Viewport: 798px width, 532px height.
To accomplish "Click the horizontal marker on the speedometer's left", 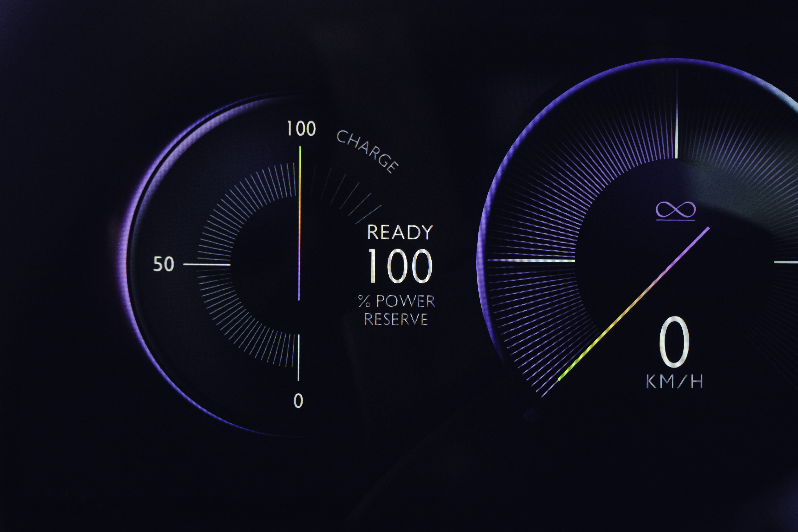I will (x=531, y=261).
